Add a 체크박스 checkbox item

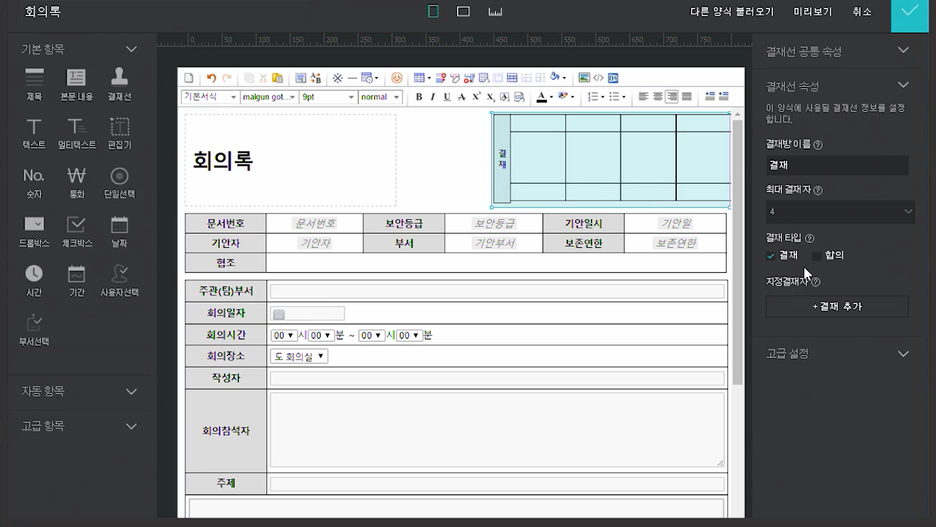[x=76, y=232]
